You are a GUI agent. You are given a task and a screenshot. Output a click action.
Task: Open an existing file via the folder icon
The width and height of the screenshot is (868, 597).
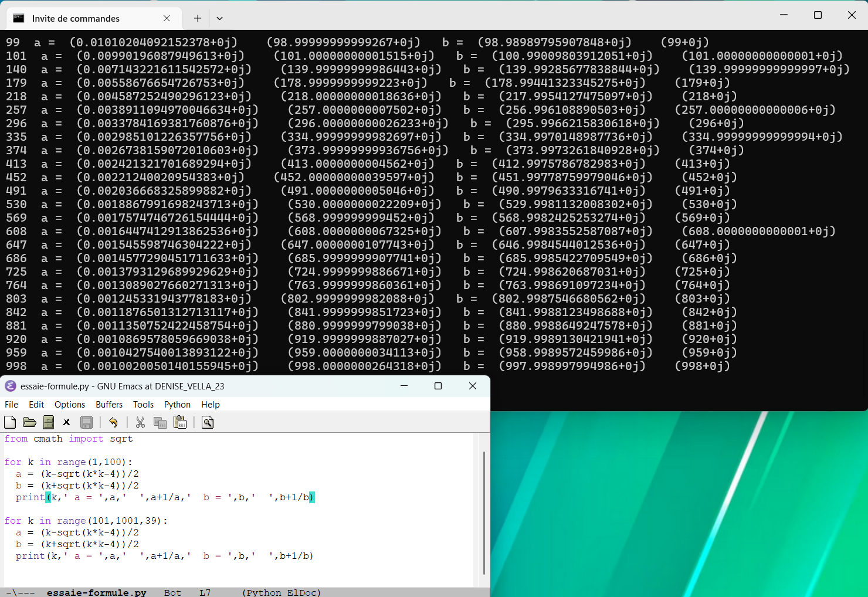tap(29, 422)
